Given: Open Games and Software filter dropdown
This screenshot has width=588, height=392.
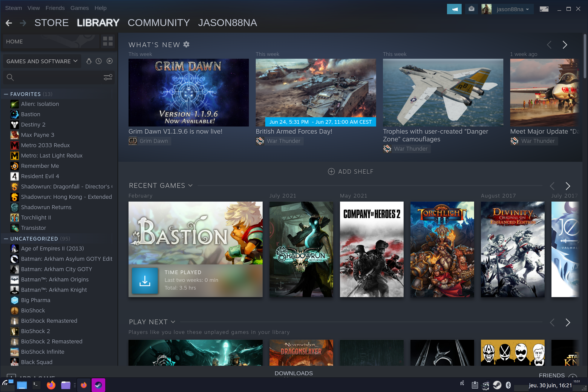Looking at the screenshot, I should tap(42, 61).
